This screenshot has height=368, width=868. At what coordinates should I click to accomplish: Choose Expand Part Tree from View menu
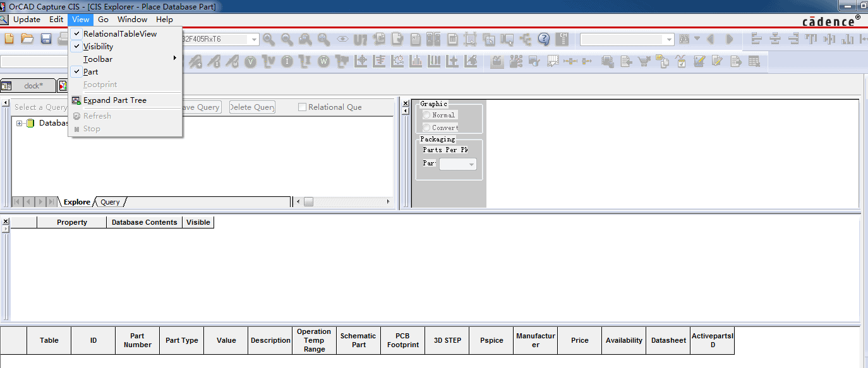coord(125,100)
